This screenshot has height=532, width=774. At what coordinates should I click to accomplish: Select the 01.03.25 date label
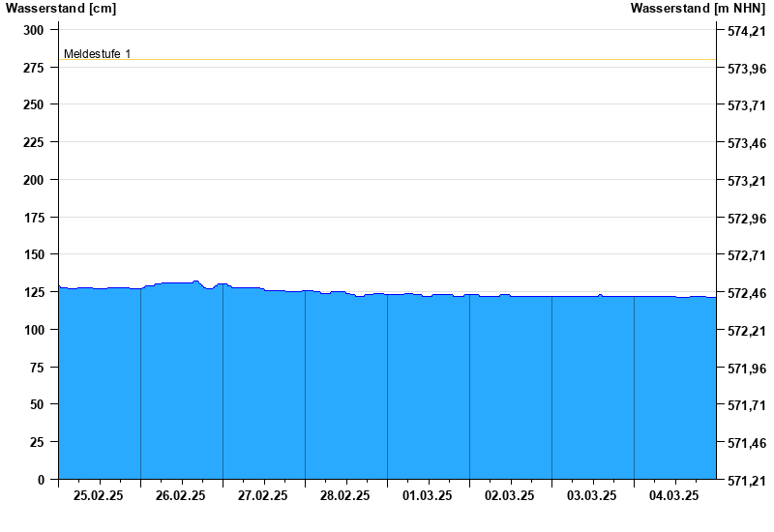pos(427,495)
